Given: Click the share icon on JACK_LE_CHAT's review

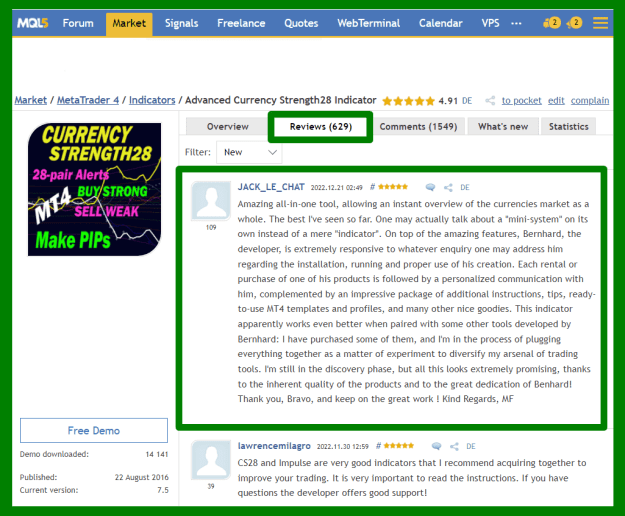Looking at the screenshot, I should 448,188.
